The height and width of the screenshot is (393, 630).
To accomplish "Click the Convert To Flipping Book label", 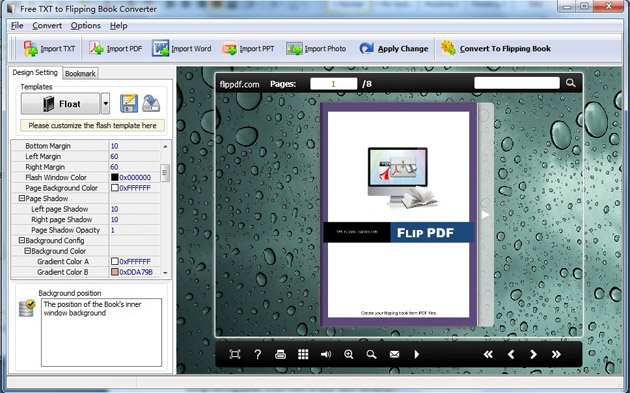I will (x=505, y=49).
